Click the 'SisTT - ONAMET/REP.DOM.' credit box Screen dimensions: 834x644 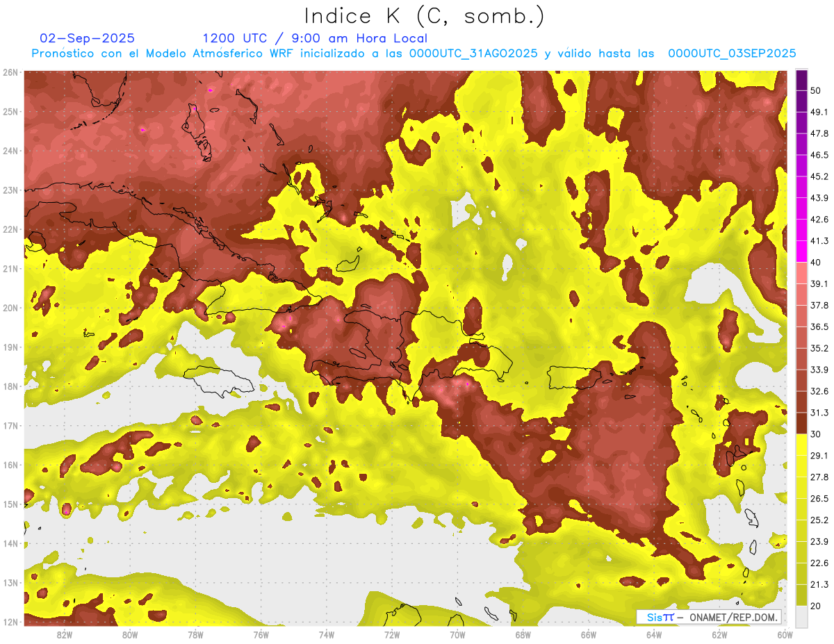pos(710,617)
